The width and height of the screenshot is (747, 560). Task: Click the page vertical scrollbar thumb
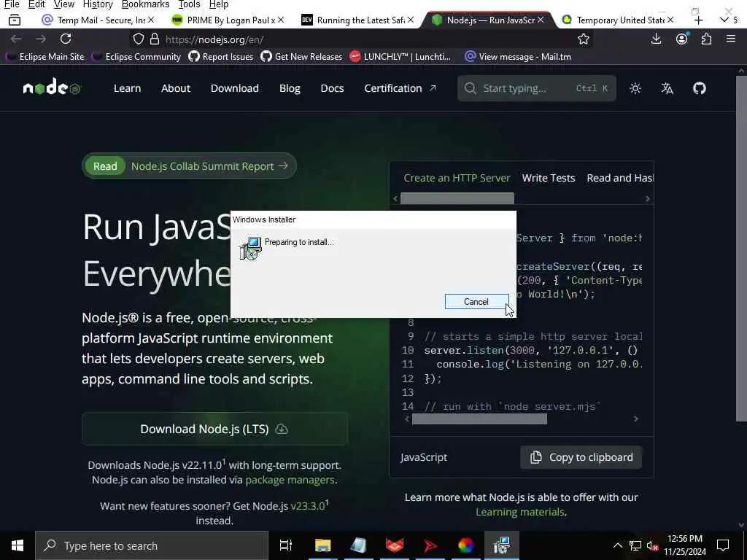point(741,248)
